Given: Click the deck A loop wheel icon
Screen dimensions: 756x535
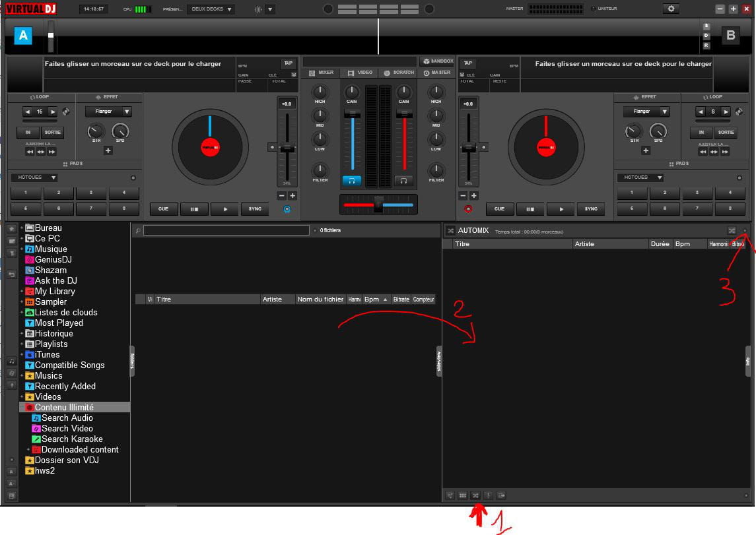Looking at the screenshot, I should [66, 111].
